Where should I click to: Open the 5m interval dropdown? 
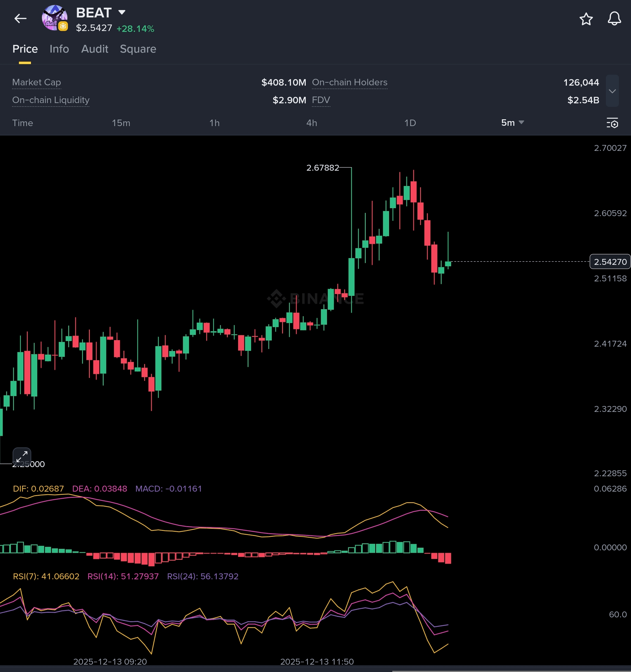click(x=512, y=123)
